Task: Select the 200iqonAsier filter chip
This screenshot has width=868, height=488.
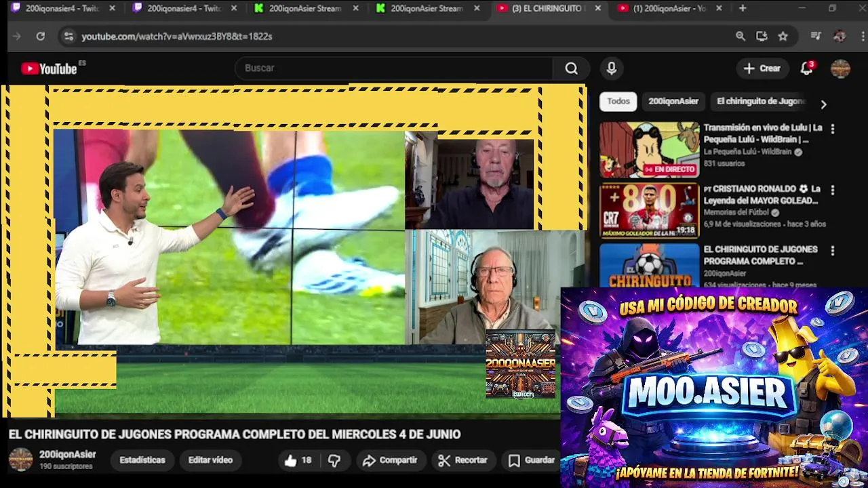Action: [x=673, y=101]
